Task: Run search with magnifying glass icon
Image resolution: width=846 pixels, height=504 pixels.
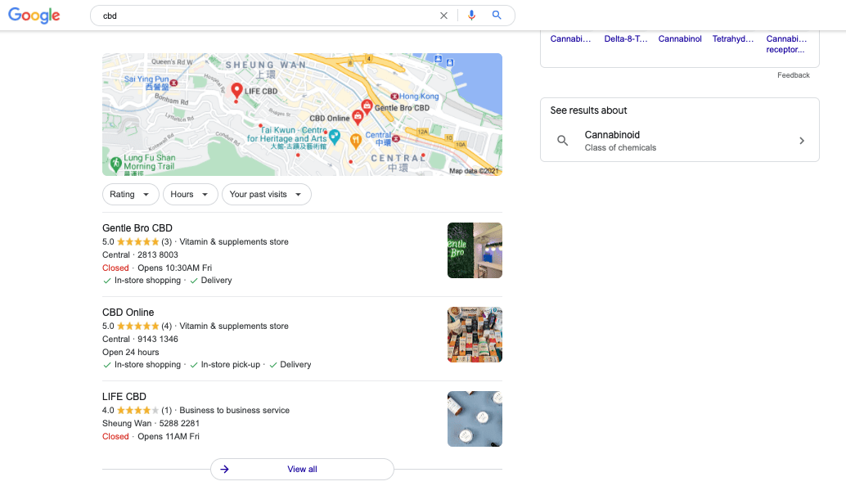Action: pyautogui.click(x=497, y=15)
